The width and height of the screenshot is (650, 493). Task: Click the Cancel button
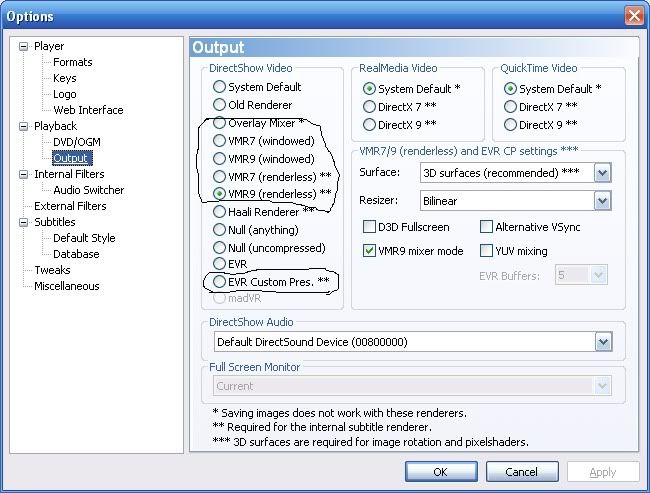click(x=521, y=472)
